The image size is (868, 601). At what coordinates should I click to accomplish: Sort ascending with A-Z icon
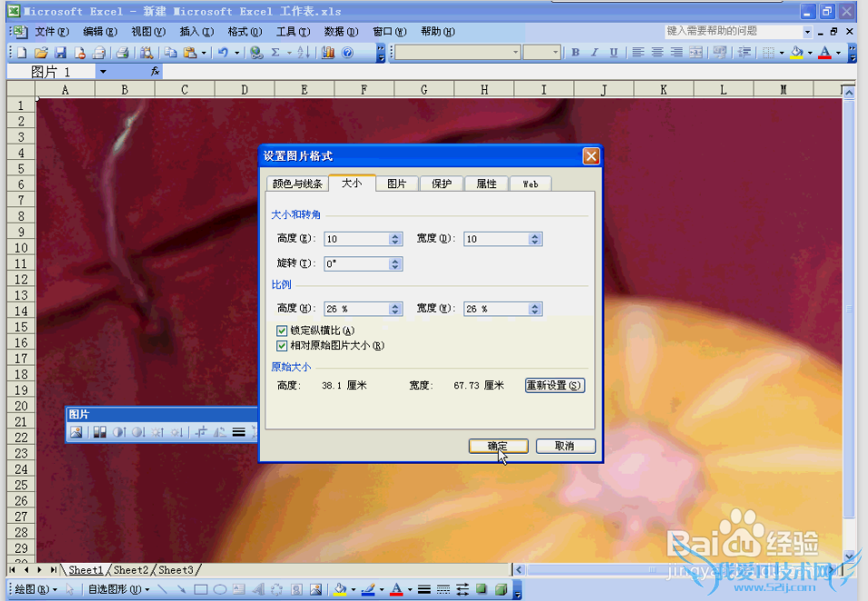(x=304, y=53)
